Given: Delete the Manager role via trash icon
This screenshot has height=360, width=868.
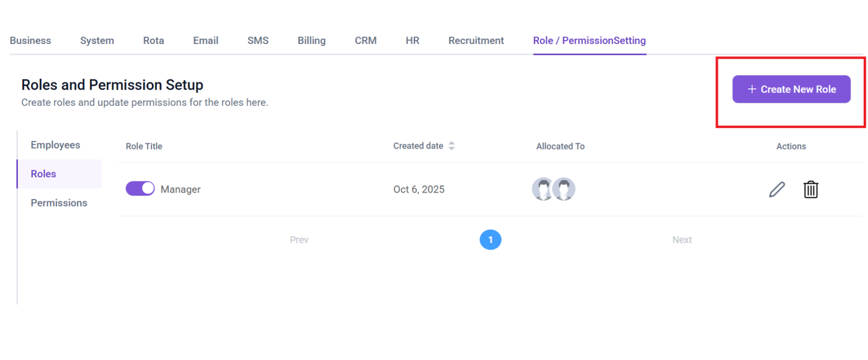Looking at the screenshot, I should (810, 190).
